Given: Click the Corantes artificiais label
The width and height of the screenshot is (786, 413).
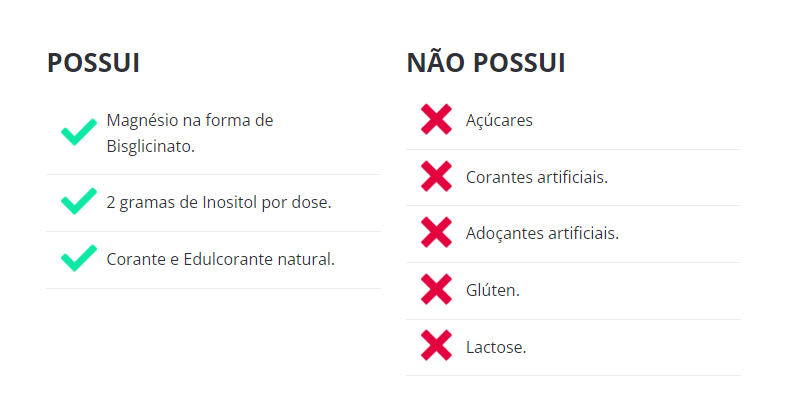Looking at the screenshot, I should click(536, 177).
